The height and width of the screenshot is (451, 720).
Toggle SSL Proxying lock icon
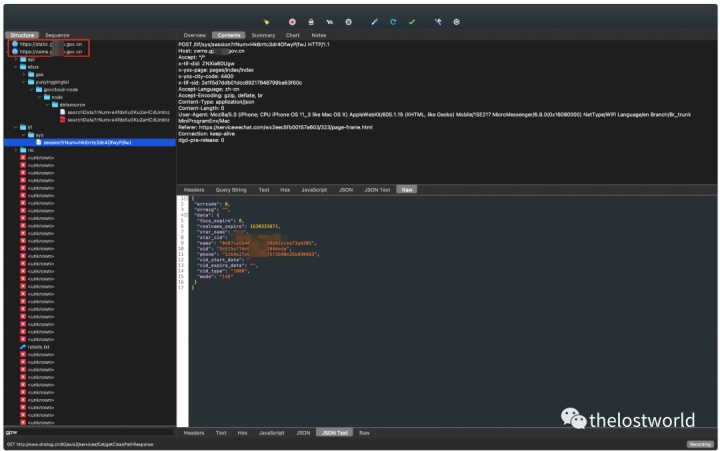(311, 22)
